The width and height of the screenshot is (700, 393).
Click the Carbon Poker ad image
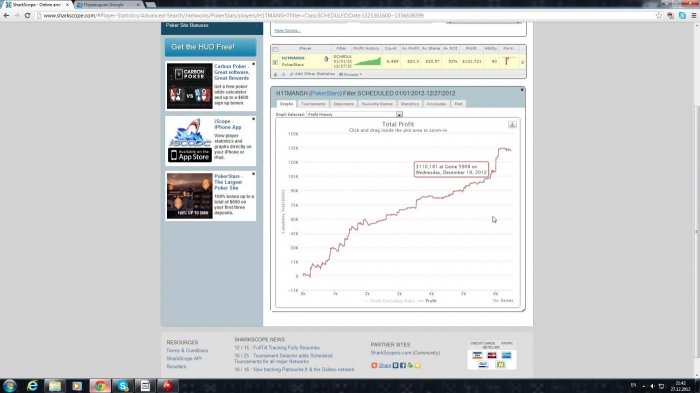tap(189, 86)
